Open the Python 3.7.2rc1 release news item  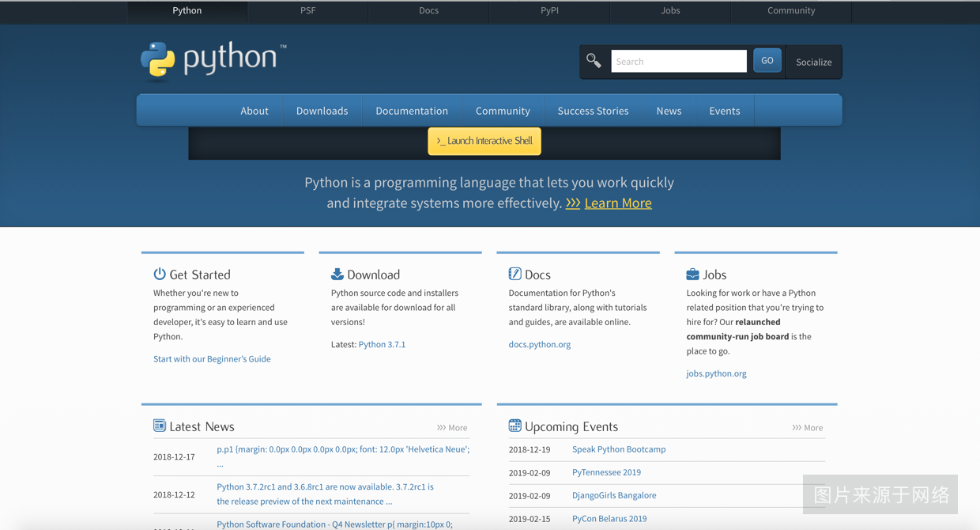tap(325, 494)
